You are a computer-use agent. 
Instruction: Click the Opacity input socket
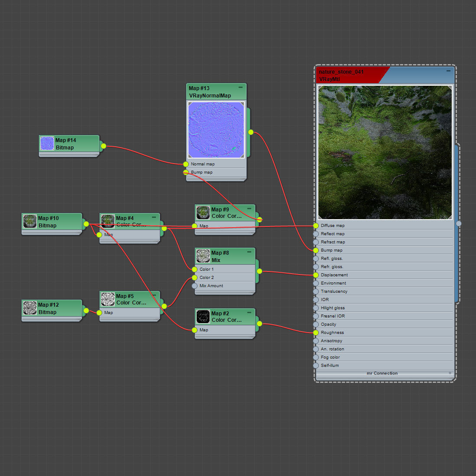click(x=316, y=324)
